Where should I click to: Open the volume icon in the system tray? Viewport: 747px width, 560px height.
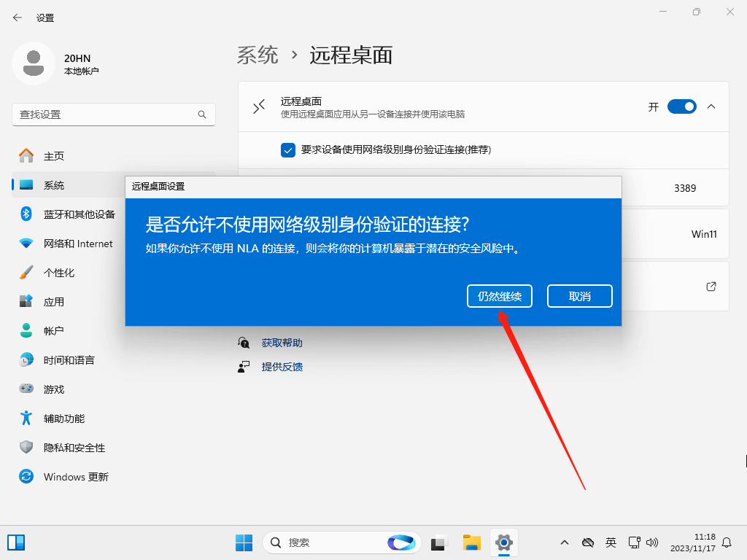[x=652, y=542]
